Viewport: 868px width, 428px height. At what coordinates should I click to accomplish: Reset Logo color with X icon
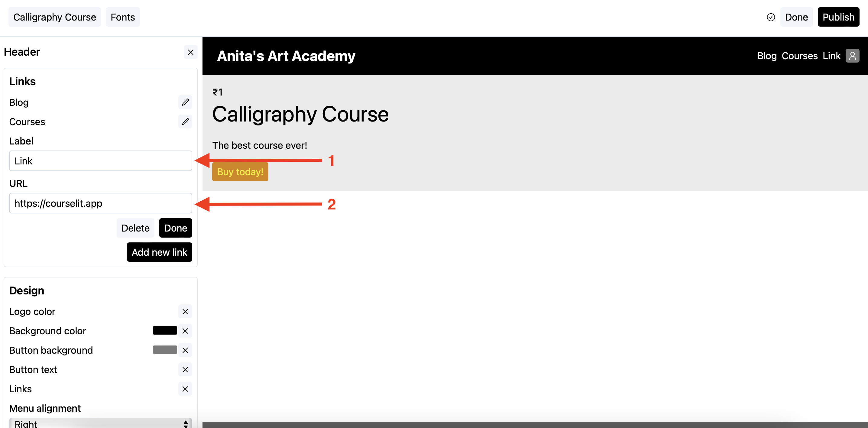pos(185,311)
